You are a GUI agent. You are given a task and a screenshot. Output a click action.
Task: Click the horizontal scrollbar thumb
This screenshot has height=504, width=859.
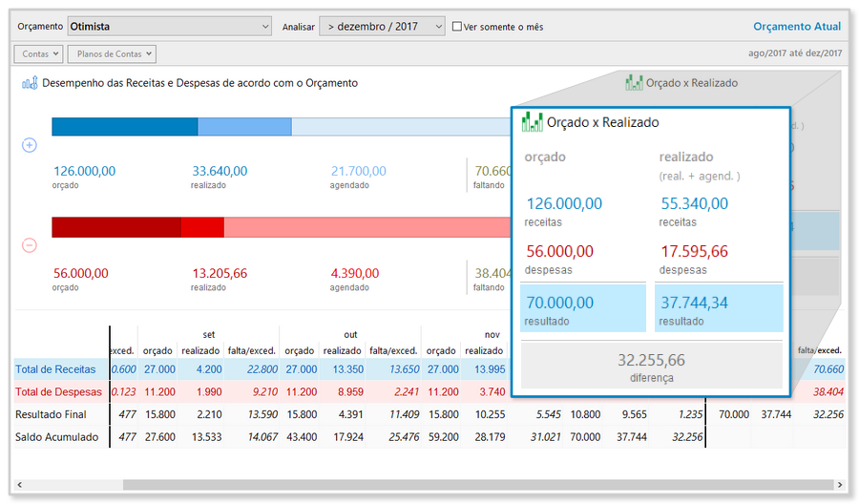pos(478,485)
